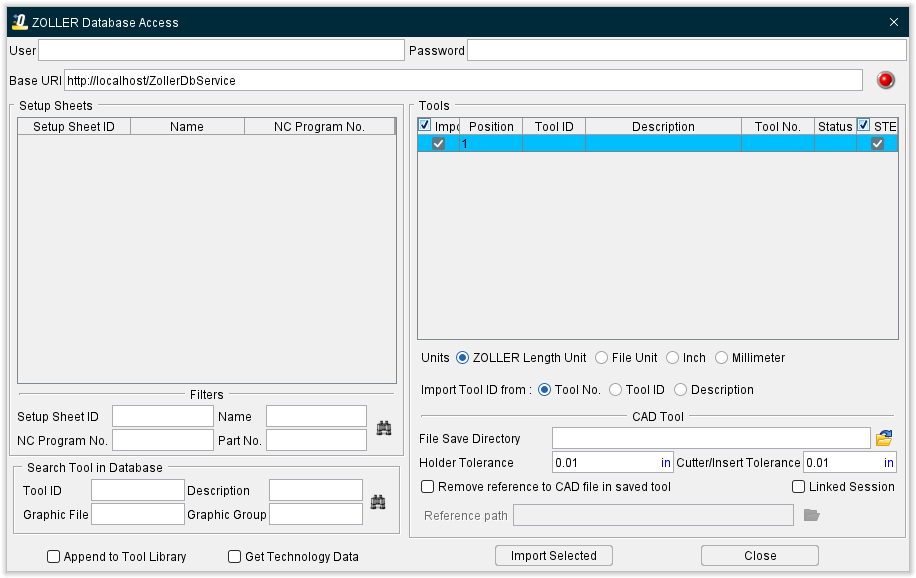Click the Cutter/Insert Tolerance field

[850, 462]
